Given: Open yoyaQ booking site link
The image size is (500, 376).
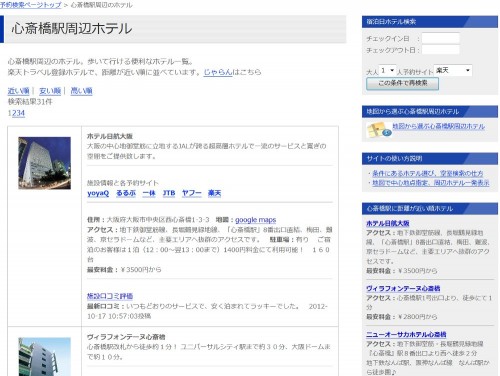Looking at the screenshot, I should tap(98, 193).
